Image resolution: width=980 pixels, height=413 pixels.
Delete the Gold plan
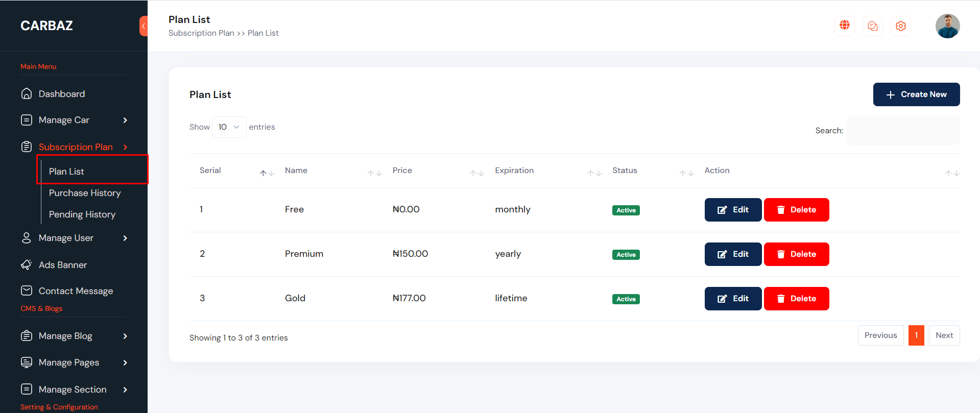796,299
